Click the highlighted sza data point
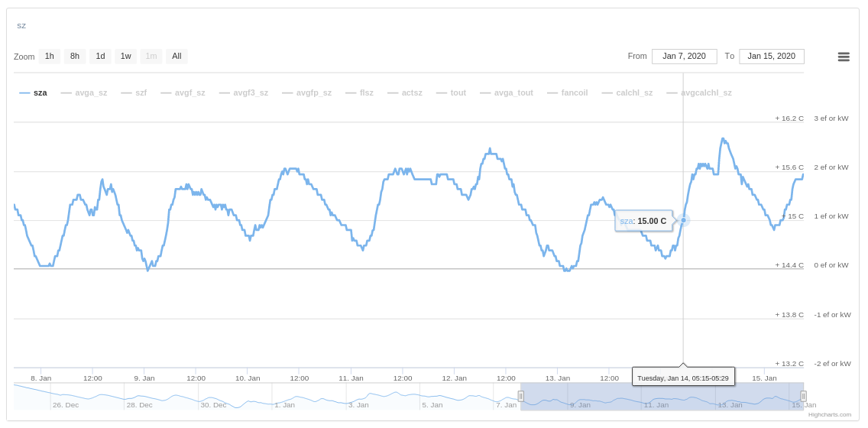 point(683,220)
